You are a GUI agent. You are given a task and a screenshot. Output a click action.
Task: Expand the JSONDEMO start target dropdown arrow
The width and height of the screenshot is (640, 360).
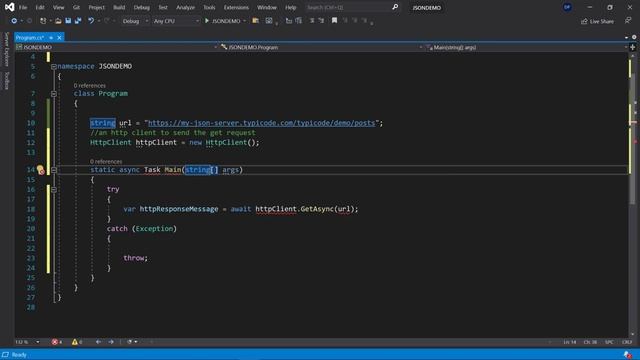click(x=244, y=21)
